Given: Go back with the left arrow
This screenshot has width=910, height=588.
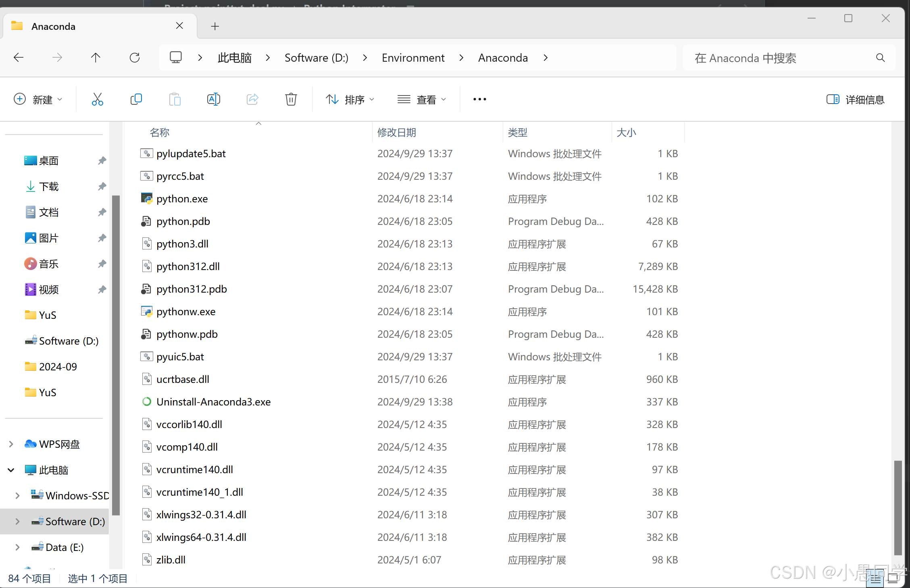Looking at the screenshot, I should (19, 58).
